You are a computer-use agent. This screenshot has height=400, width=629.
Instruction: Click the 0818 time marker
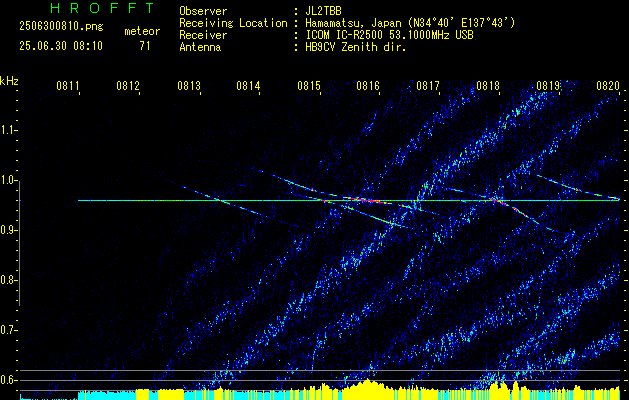[488, 86]
